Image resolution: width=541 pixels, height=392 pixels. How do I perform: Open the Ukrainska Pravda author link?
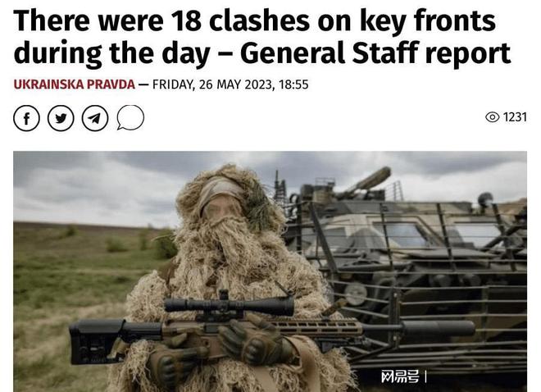(74, 84)
